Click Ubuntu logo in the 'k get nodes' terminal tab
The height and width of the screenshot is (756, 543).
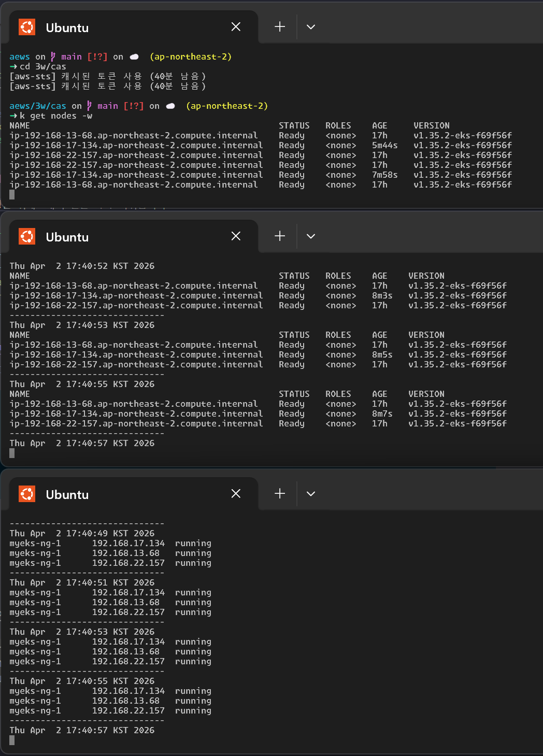[x=27, y=27]
